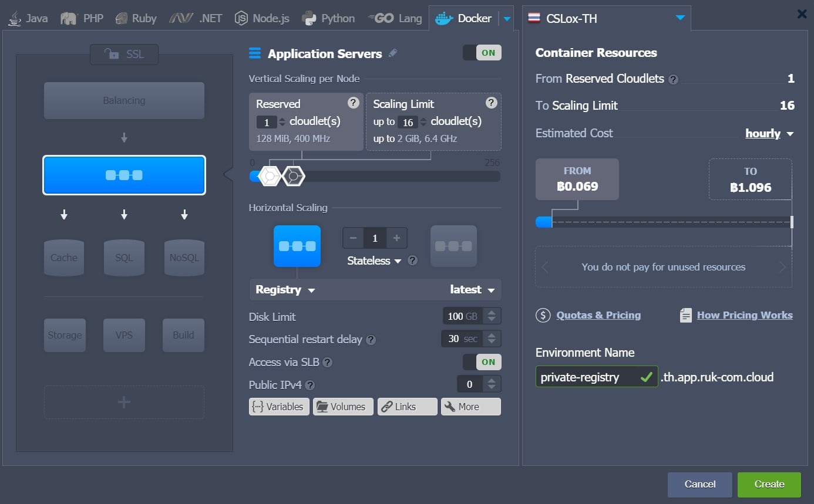Image resolution: width=814 pixels, height=504 pixels.
Task: Switch to the Python tab
Action: coord(328,18)
